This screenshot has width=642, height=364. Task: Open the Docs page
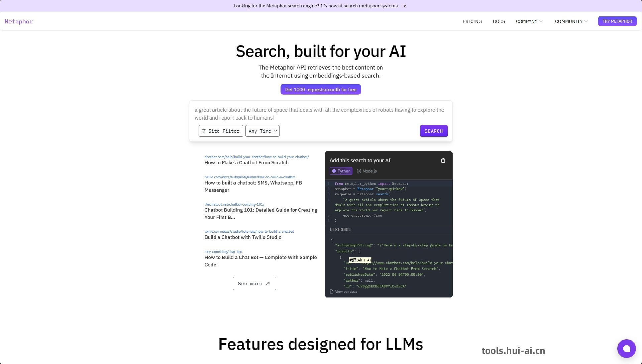(499, 21)
